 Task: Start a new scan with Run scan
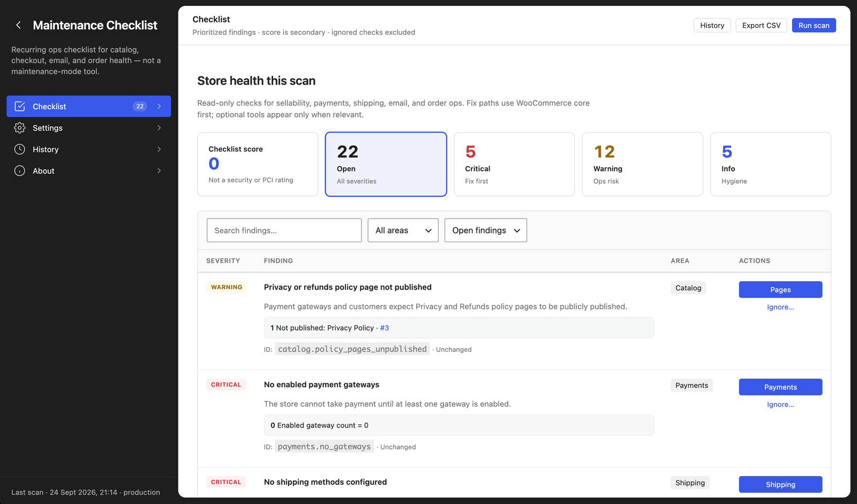[814, 25]
